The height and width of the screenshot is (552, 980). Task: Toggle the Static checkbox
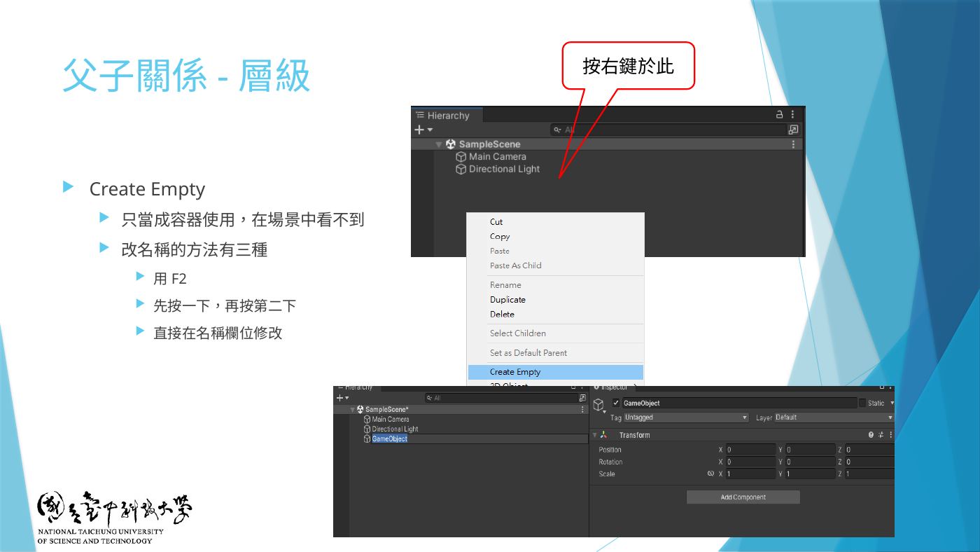(862, 403)
